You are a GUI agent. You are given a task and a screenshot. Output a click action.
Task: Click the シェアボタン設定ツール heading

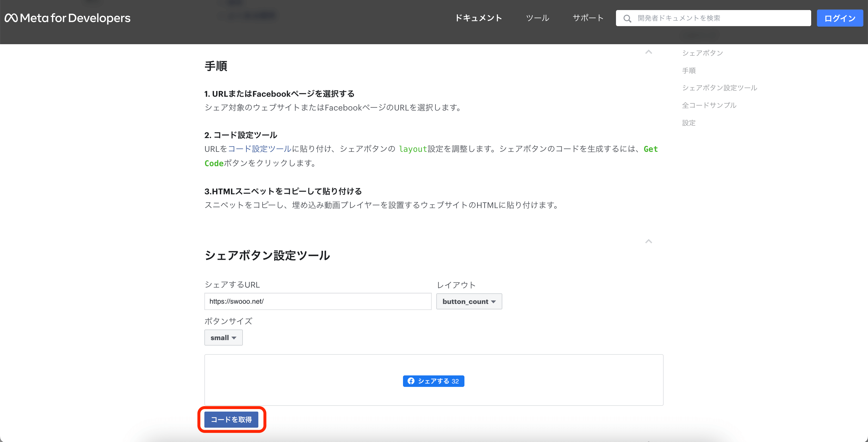[267, 255]
